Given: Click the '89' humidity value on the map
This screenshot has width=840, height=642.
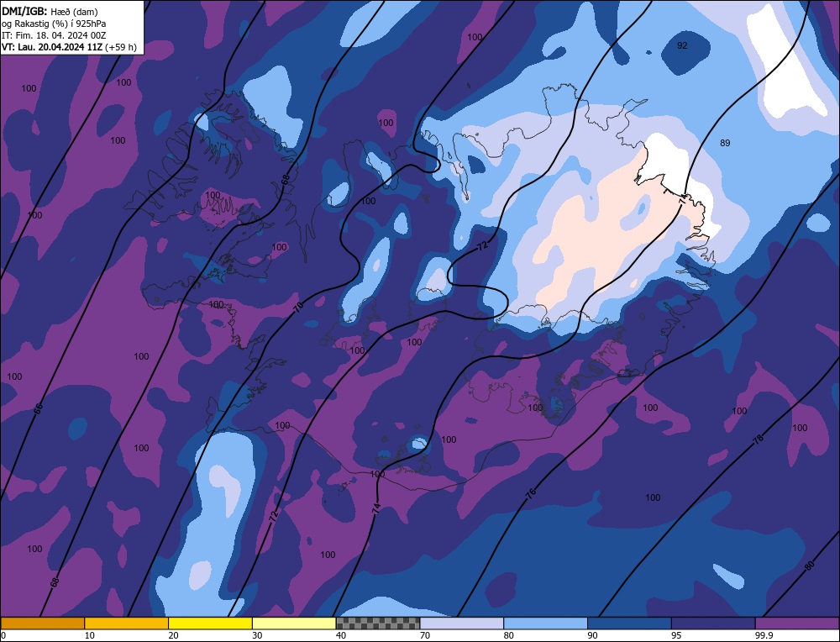Looking at the screenshot, I should point(725,143).
